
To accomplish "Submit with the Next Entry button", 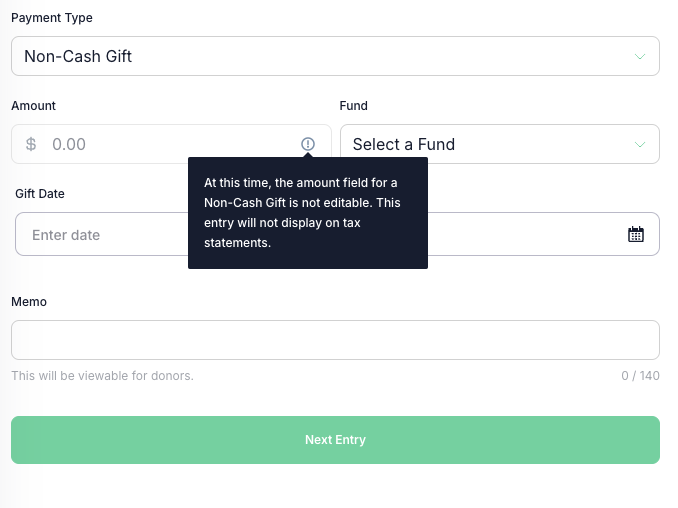I will (335, 440).
